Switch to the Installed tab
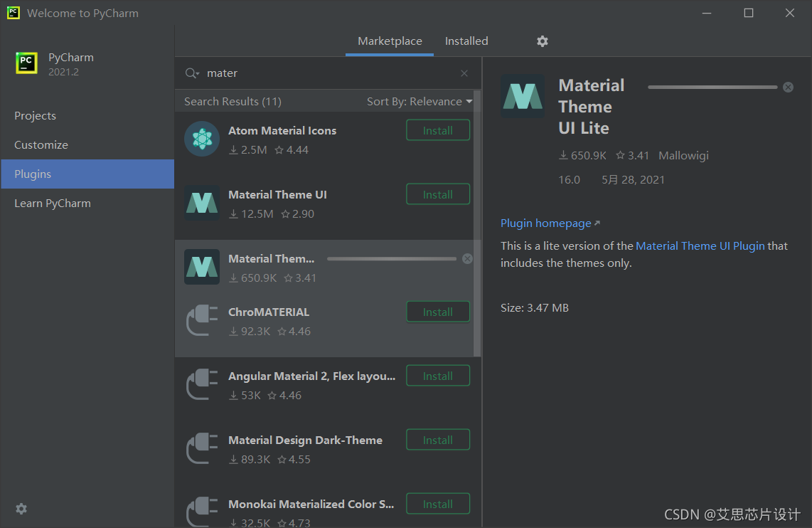The width and height of the screenshot is (812, 528). click(x=466, y=41)
